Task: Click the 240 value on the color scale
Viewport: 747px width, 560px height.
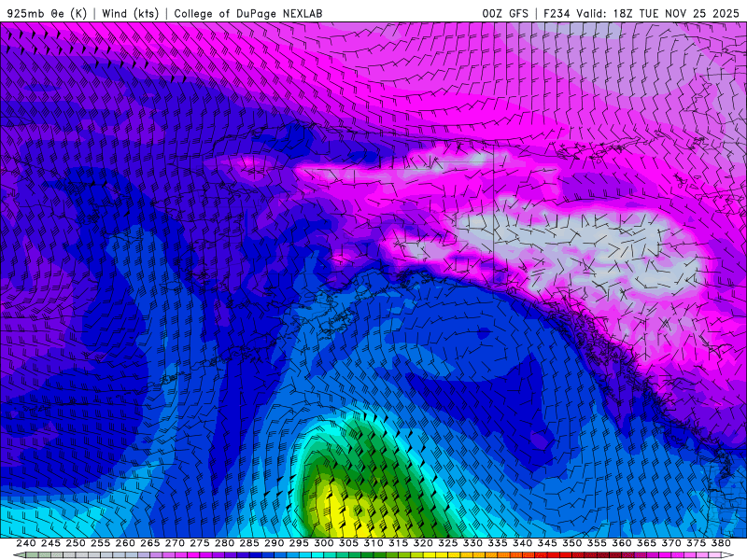Action: (x=26, y=543)
